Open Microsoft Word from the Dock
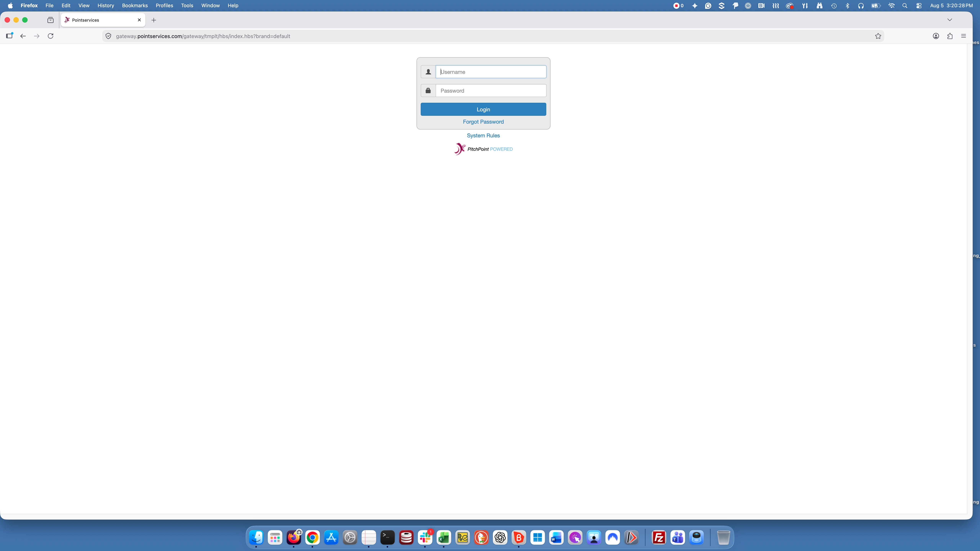 click(556, 538)
